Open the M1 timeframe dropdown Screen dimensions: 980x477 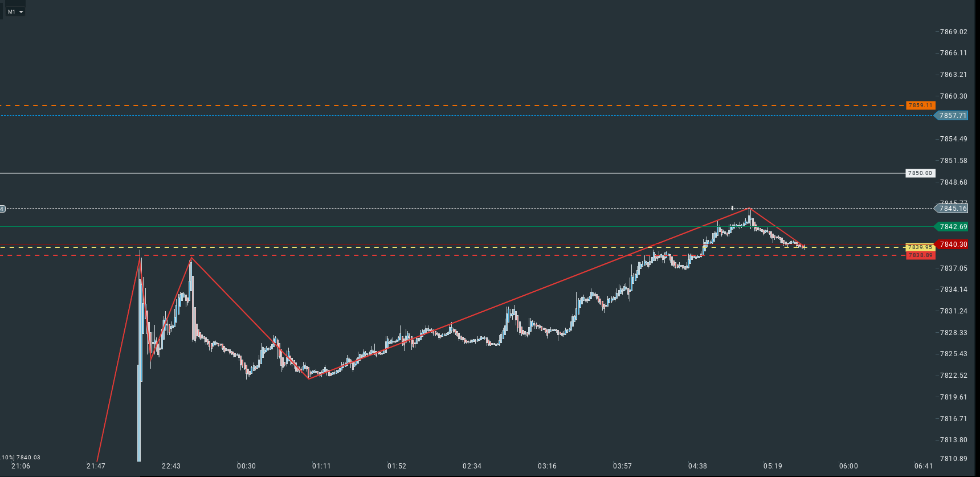[x=15, y=11]
